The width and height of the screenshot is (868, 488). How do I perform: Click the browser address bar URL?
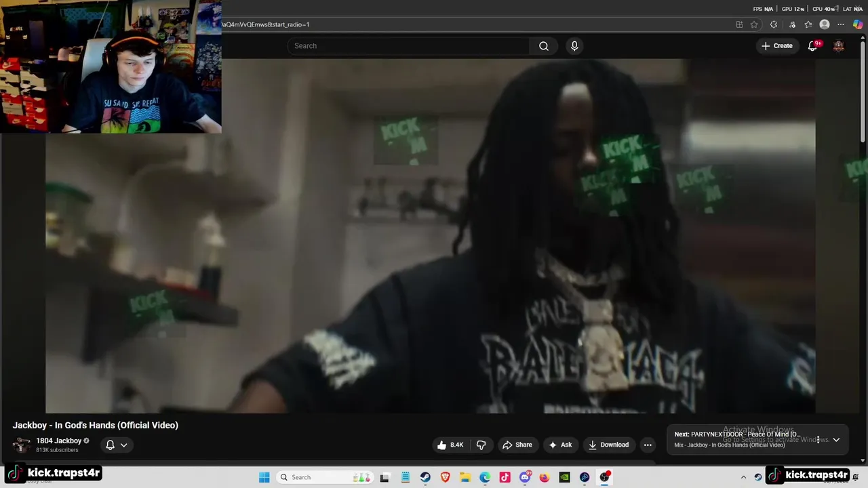point(264,24)
